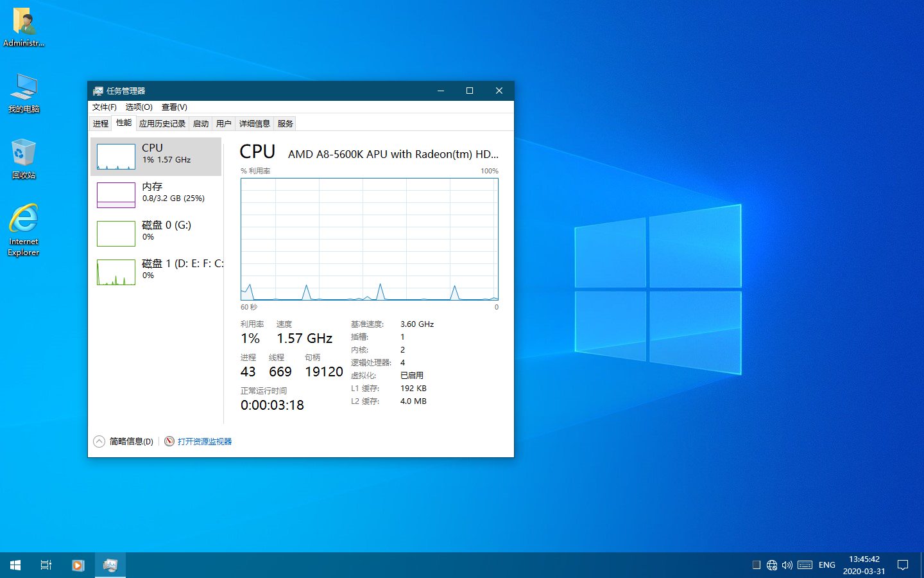
Task: Open the notification action center icon
Action: coord(903,565)
